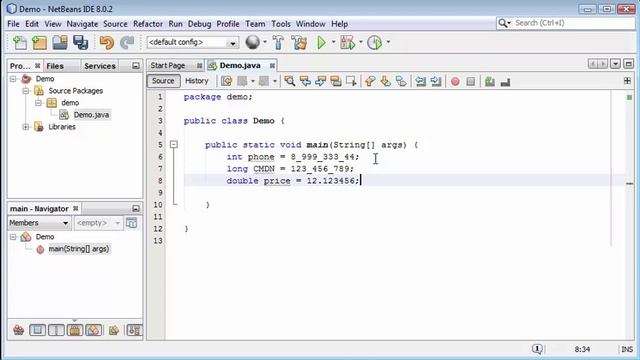Click Toggle Bookmark icon

(401, 81)
